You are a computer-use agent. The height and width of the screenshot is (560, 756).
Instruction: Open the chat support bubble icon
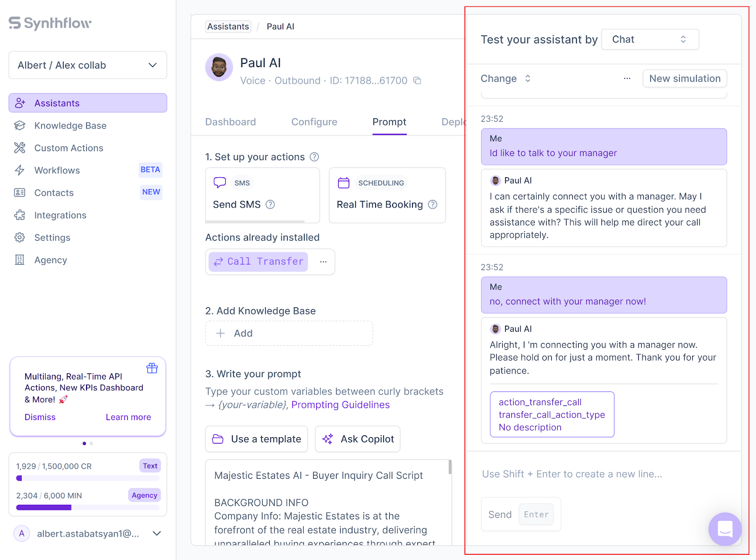click(725, 529)
